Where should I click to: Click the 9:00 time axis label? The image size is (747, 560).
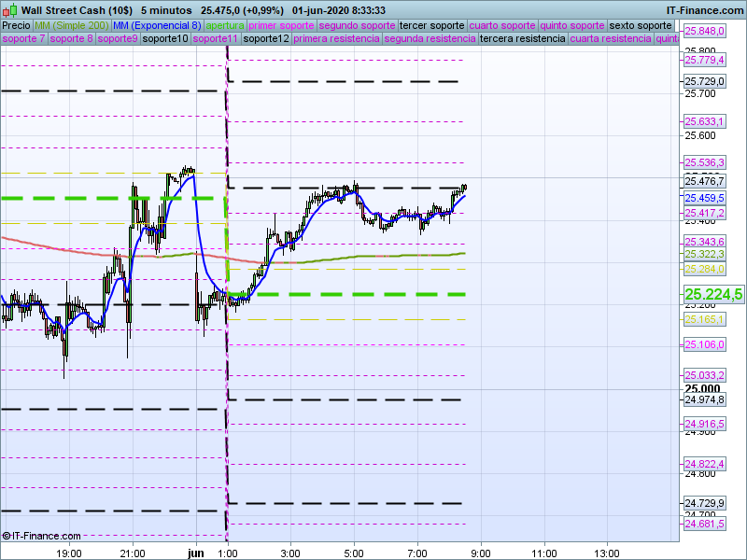point(481,553)
